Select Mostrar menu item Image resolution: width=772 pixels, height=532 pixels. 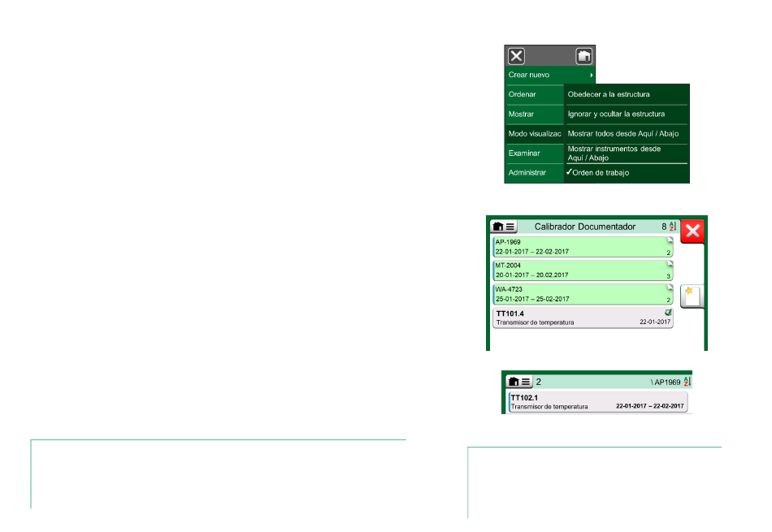pyautogui.click(x=535, y=115)
